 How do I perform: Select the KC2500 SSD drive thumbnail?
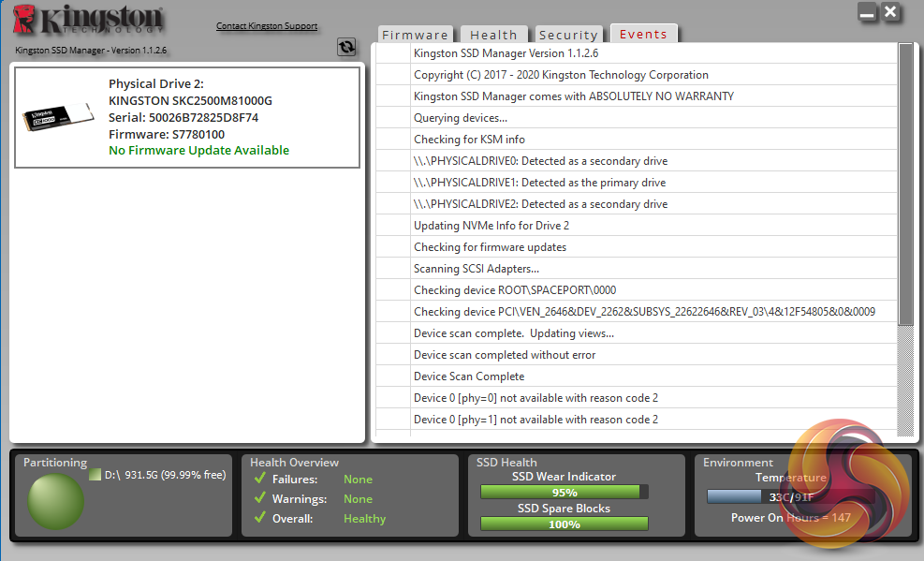58,117
